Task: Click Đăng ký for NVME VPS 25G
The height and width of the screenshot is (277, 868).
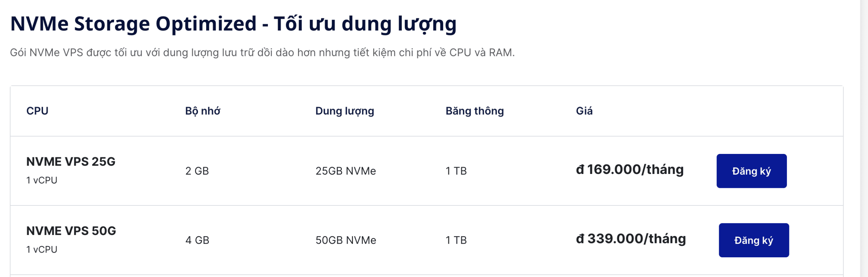Action: click(x=751, y=171)
